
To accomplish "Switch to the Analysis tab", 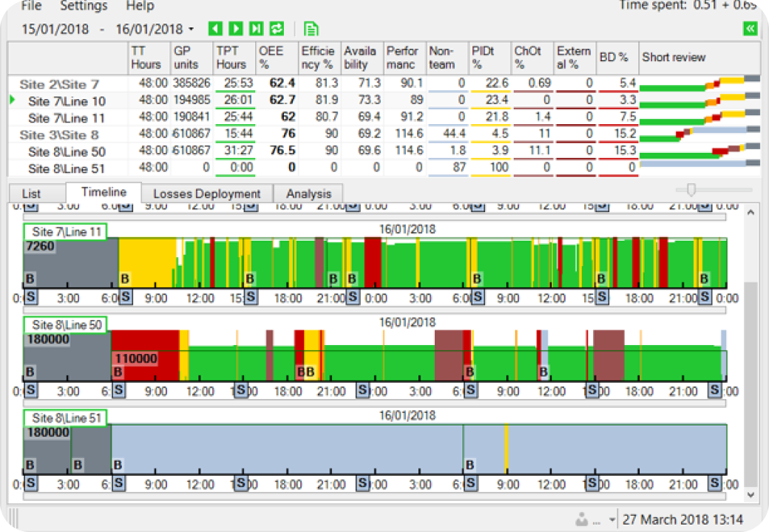I will (x=308, y=194).
